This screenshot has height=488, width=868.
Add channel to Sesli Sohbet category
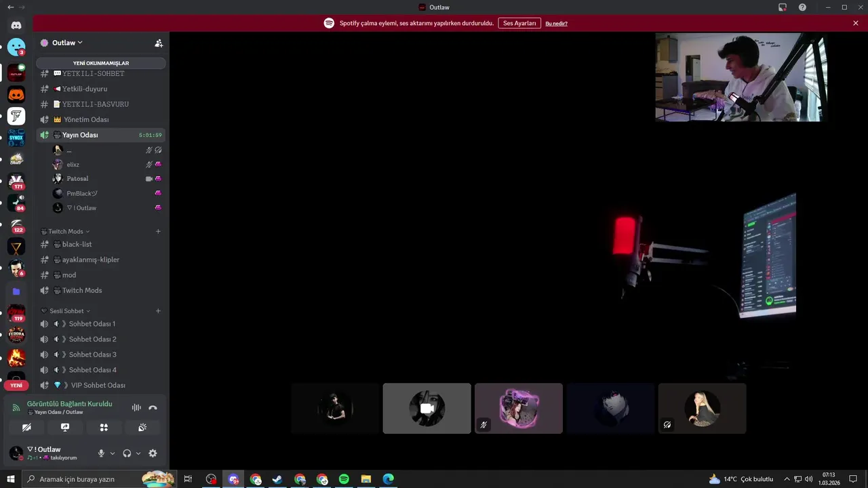[158, 311]
